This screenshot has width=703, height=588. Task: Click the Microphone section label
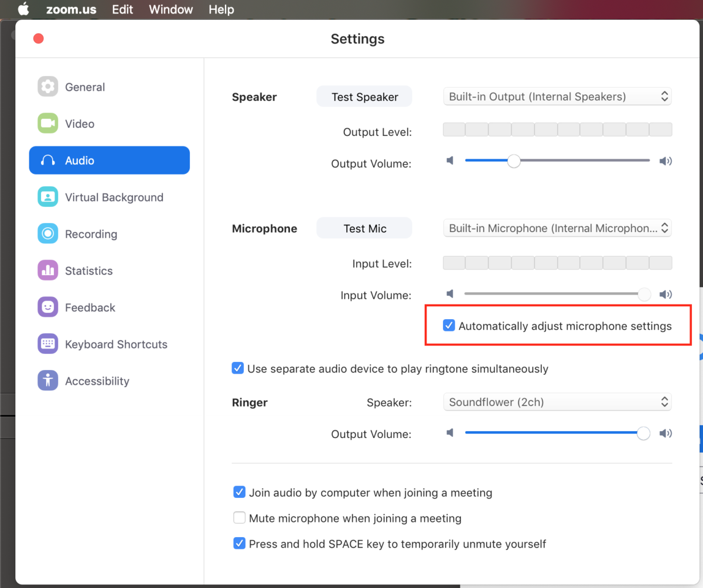pos(264,228)
